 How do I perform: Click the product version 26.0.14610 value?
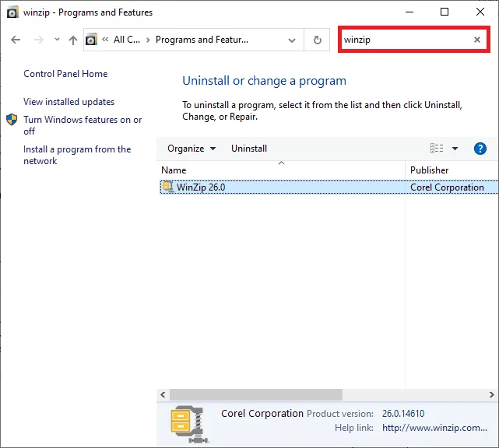(403, 413)
